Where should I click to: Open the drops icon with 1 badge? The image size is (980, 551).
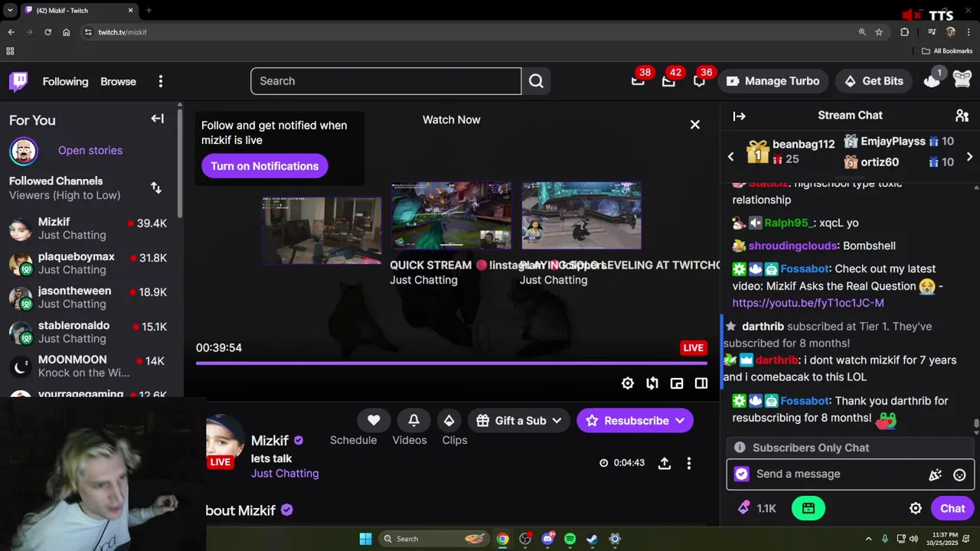click(x=932, y=80)
